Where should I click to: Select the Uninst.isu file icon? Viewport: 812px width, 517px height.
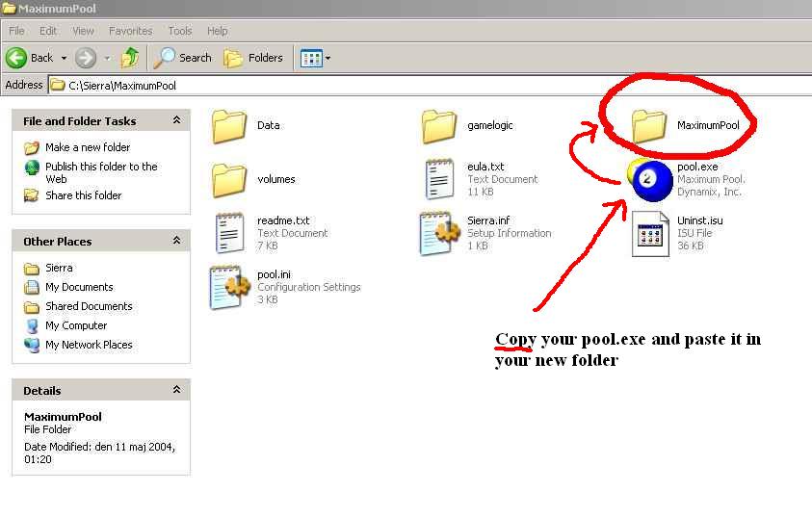point(650,234)
